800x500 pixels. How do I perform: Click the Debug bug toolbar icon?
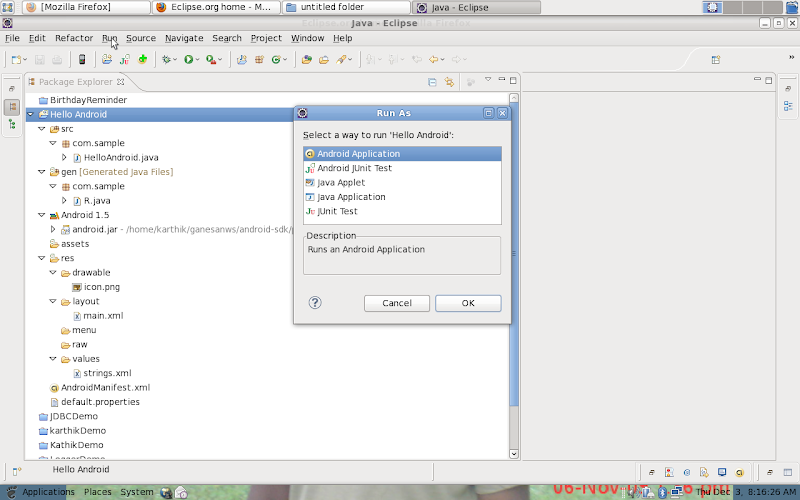pyautogui.click(x=166, y=60)
